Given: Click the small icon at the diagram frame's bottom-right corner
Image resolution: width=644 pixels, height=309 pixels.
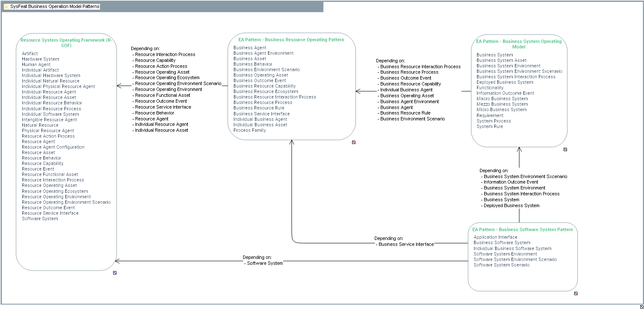Looking at the screenshot, I should [641, 306].
